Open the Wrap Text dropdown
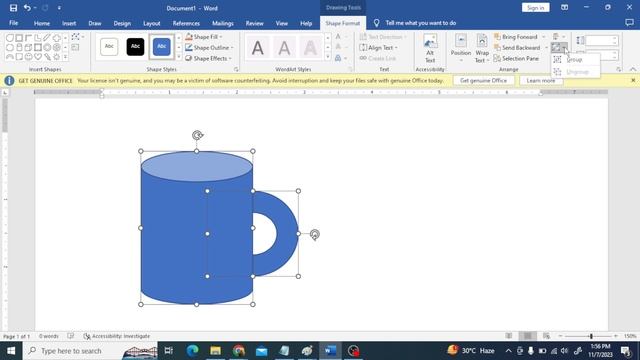 click(x=482, y=49)
